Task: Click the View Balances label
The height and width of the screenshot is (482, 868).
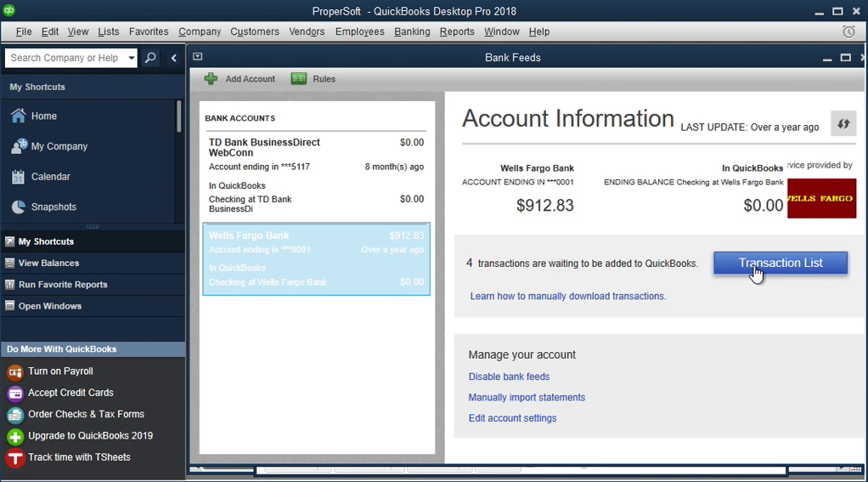Action: point(48,264)
